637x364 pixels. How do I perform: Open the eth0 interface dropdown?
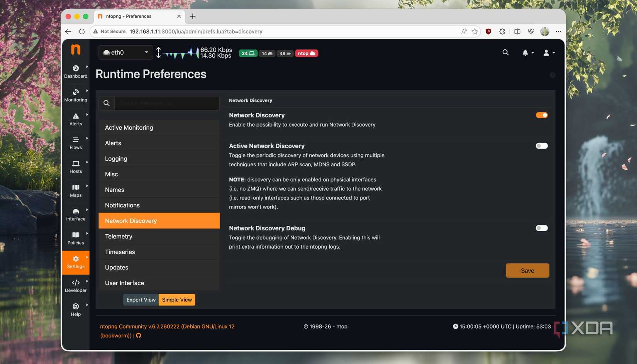[x=126, y=52]
